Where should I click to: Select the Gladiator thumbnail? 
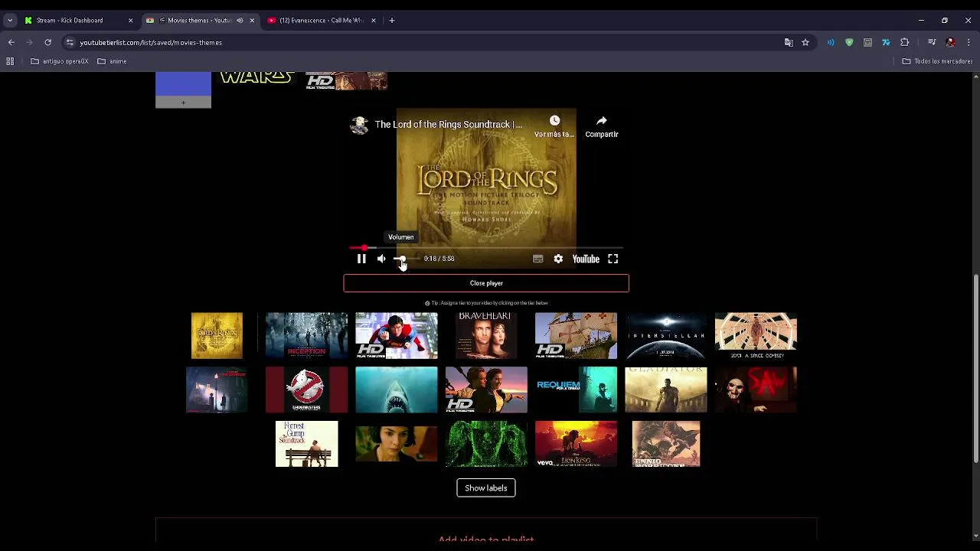[666, 390]
